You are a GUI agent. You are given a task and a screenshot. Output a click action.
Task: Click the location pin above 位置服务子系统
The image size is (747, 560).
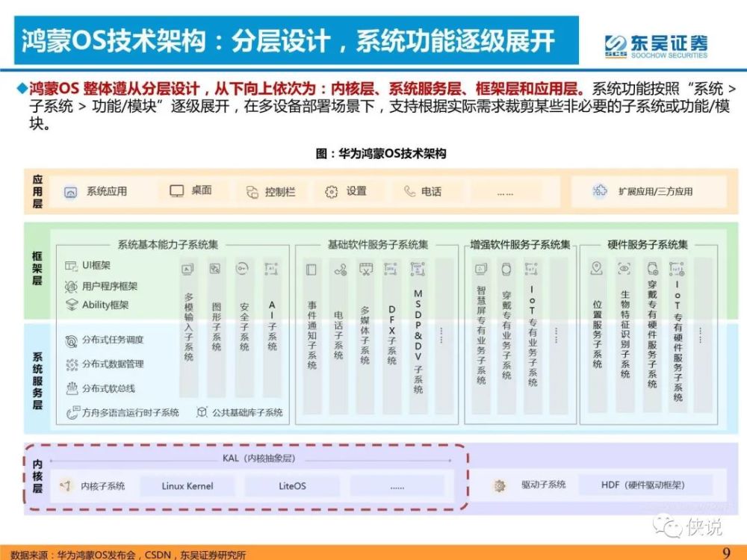(596, 268)
